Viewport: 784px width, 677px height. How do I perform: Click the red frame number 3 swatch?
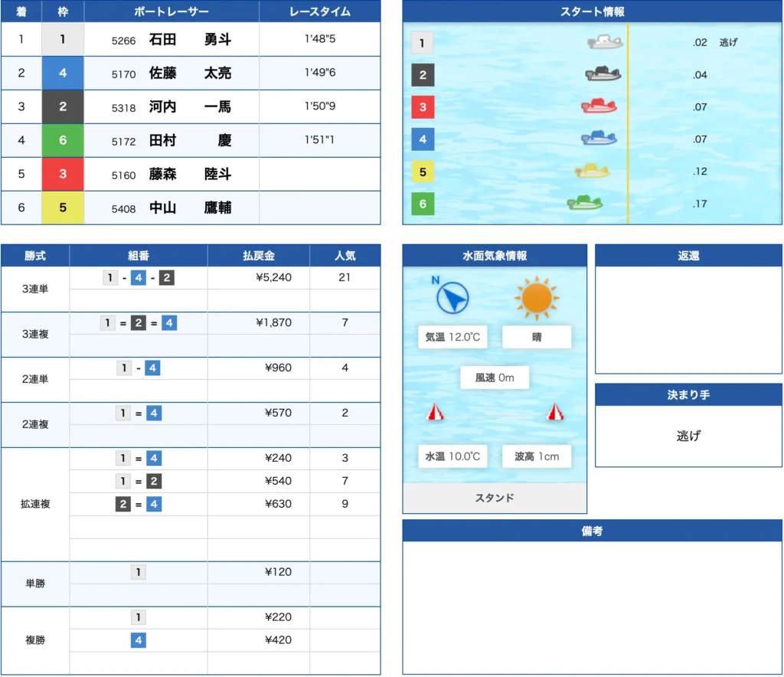(63, 175)
